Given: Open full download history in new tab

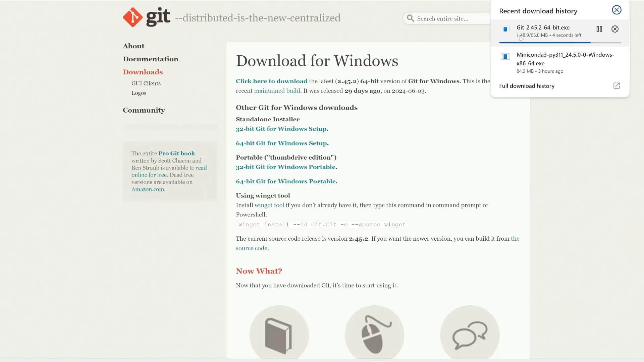Looking at the screenshot, I should tap(616, 86).
